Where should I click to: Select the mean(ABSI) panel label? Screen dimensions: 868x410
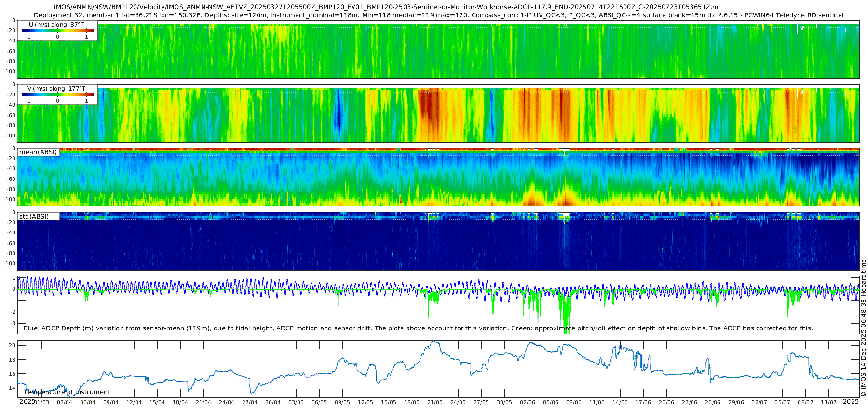click(38, 152)
